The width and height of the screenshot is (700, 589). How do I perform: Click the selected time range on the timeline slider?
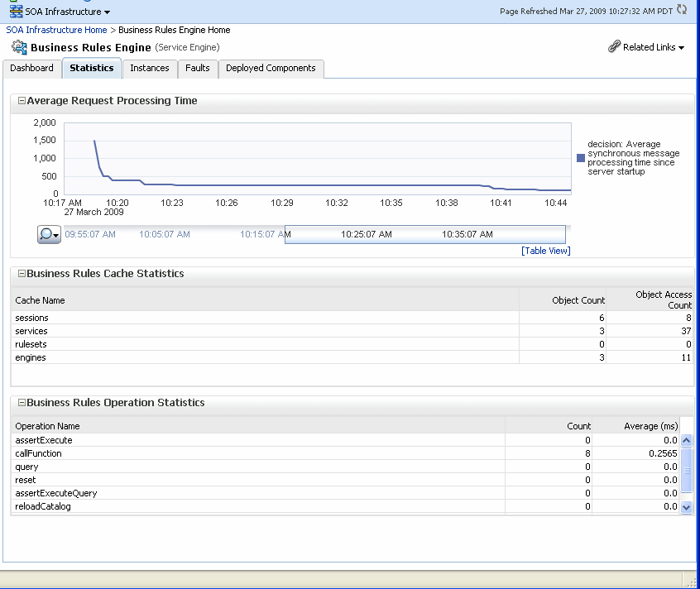click(x=425, y=234)
